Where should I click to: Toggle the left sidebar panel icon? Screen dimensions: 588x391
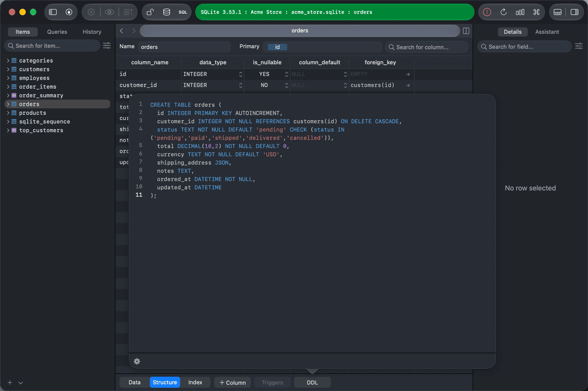tap(53, 12)
